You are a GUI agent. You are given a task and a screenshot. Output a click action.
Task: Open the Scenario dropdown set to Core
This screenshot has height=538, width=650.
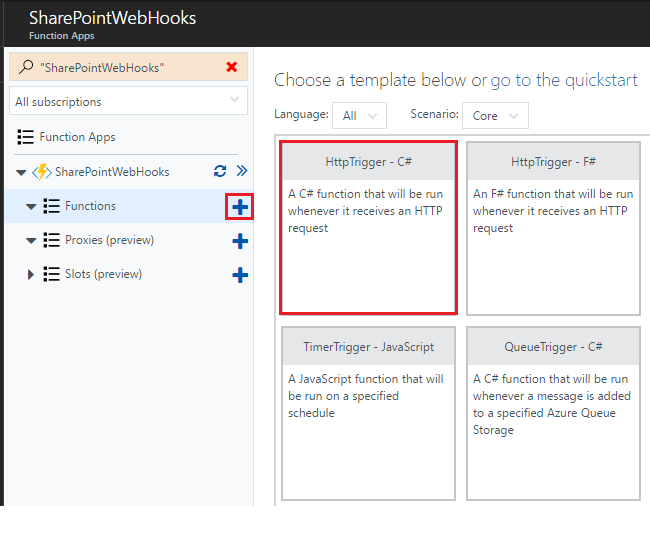pos(495,116)
